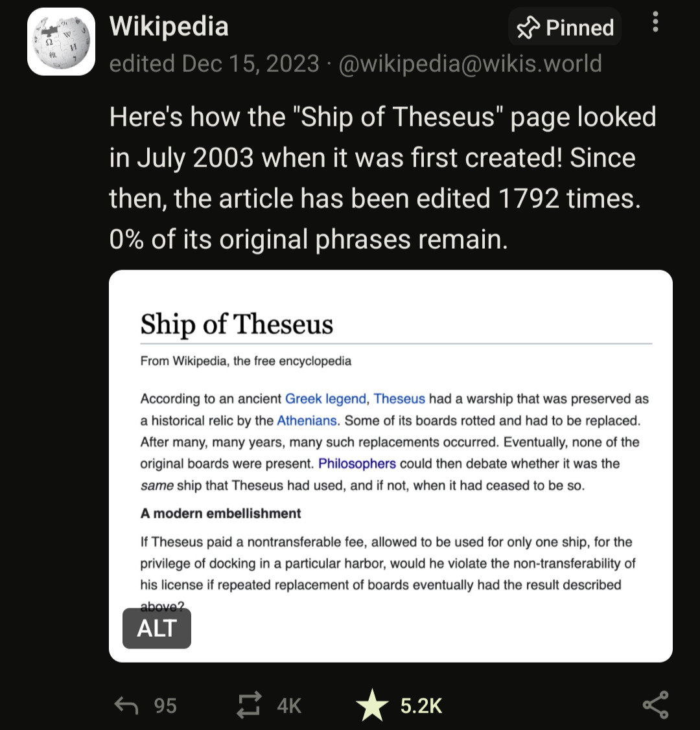Click the Greek legend link in image
Screen dimensions: 700x730
325,398
